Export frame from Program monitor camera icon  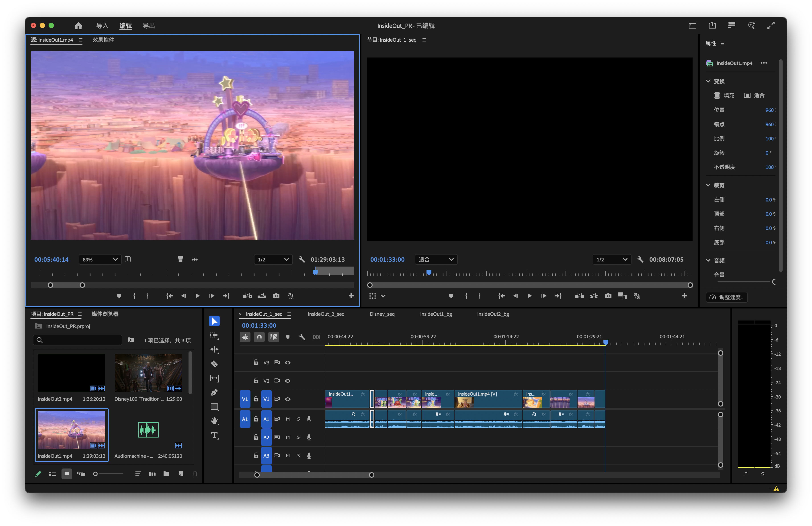(608, 296)
